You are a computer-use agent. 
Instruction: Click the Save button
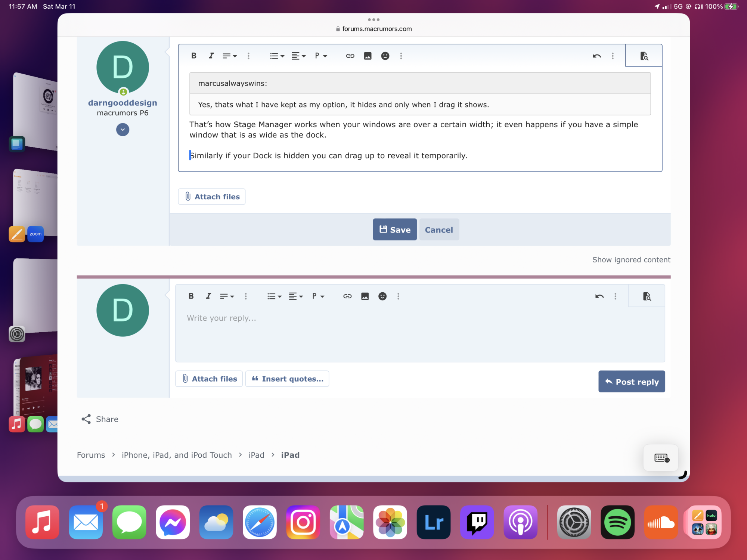(394, 230)
